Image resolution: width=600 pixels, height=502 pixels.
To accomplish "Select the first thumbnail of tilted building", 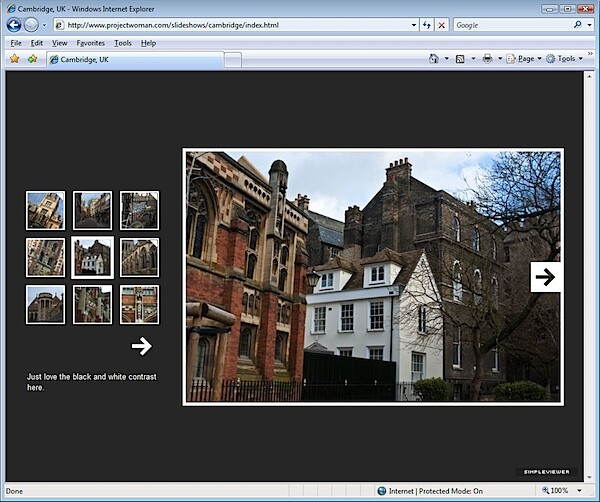I will click(46, 210).
